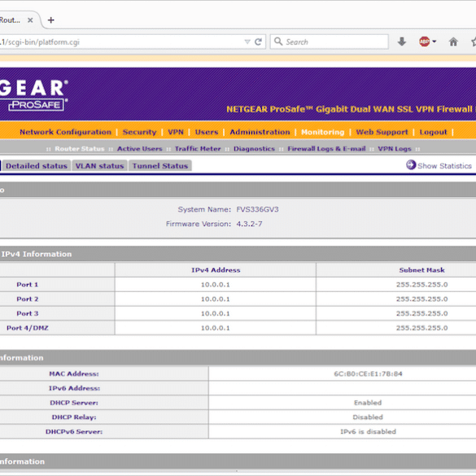The image size is (476, 476).
Task: Expand the Adblock Plus dropdown arrow
Action: coord(435,41)
